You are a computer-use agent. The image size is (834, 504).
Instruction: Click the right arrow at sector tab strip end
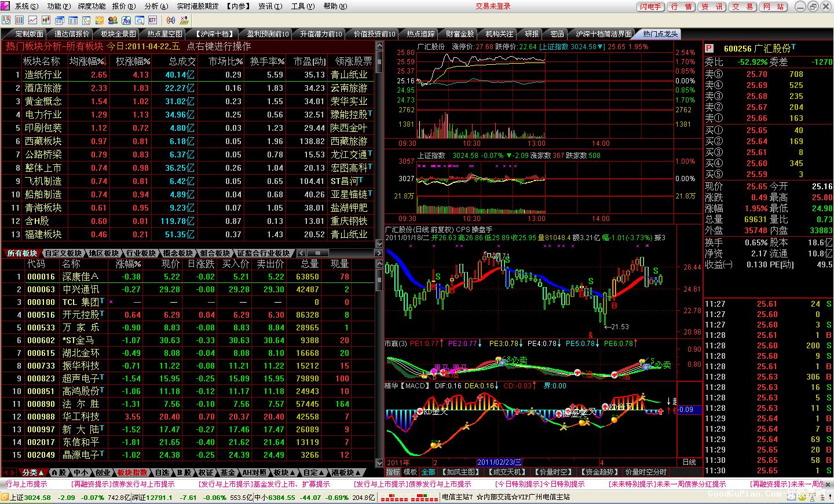click(379, 253)
